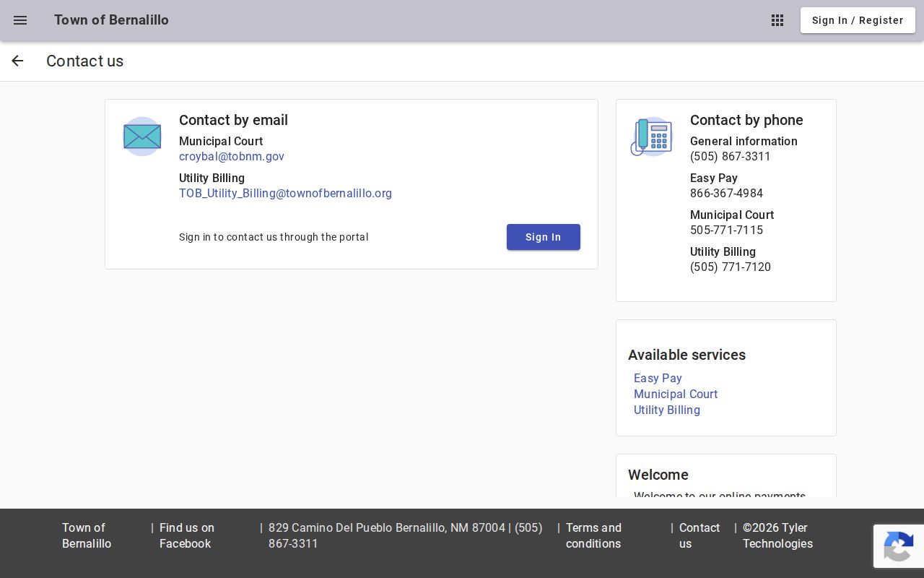Image resolution: width=924 pixels, height=578 pixels.
Task: Click Contact us footer link
Action: (x=699, y=535)
